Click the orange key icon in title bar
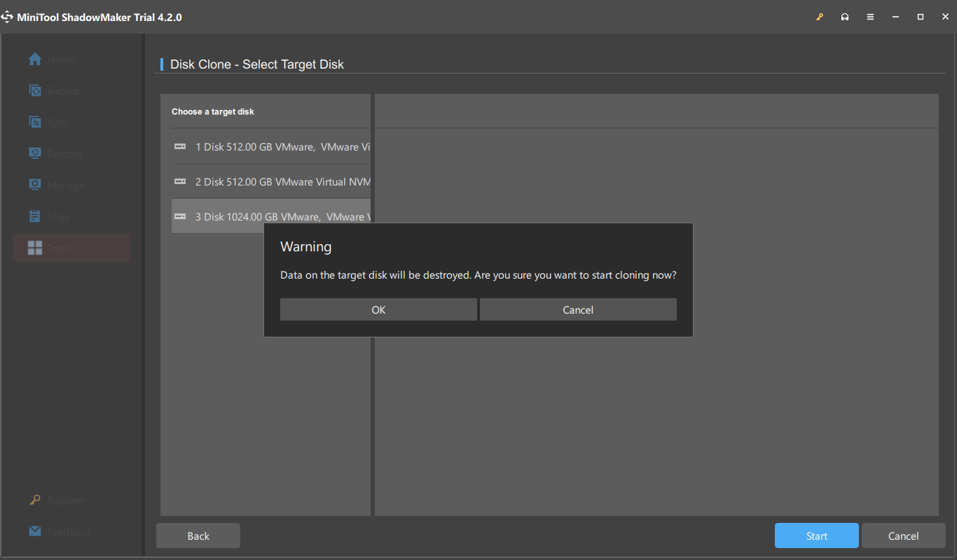Screen dimensions: 957x560 click(x=820, y=17)
